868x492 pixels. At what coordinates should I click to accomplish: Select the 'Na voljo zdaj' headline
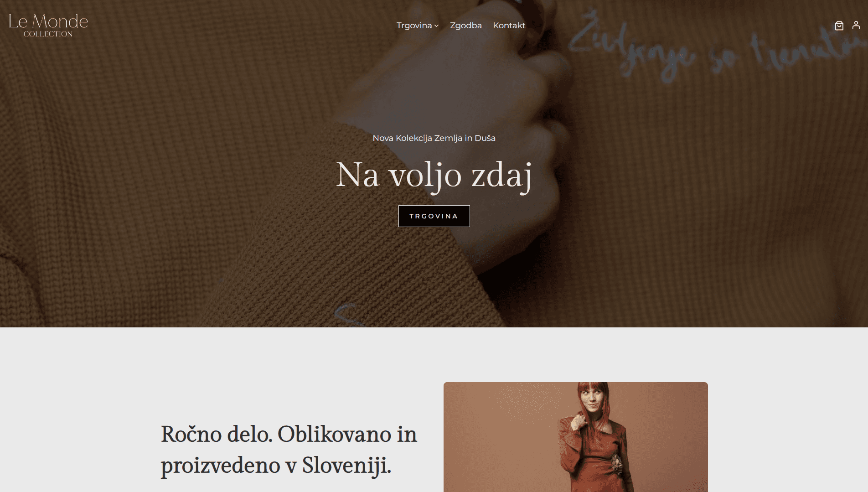pyautogui.click(x=434, y=176)
